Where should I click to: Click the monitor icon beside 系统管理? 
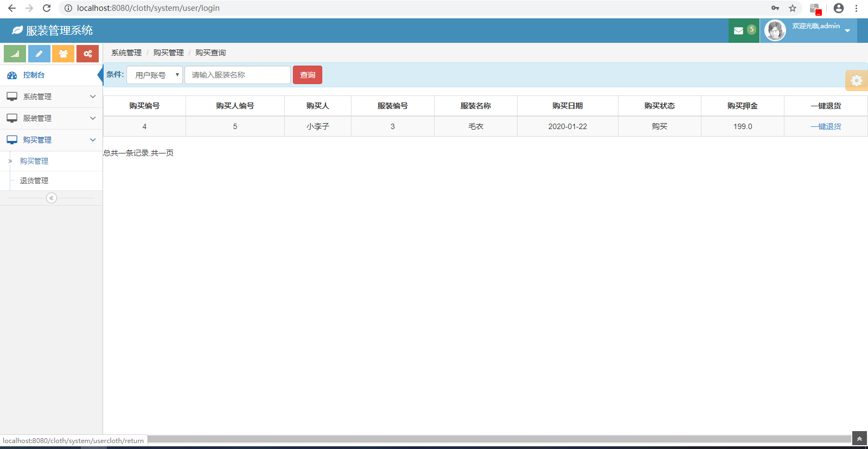[12, 97]
